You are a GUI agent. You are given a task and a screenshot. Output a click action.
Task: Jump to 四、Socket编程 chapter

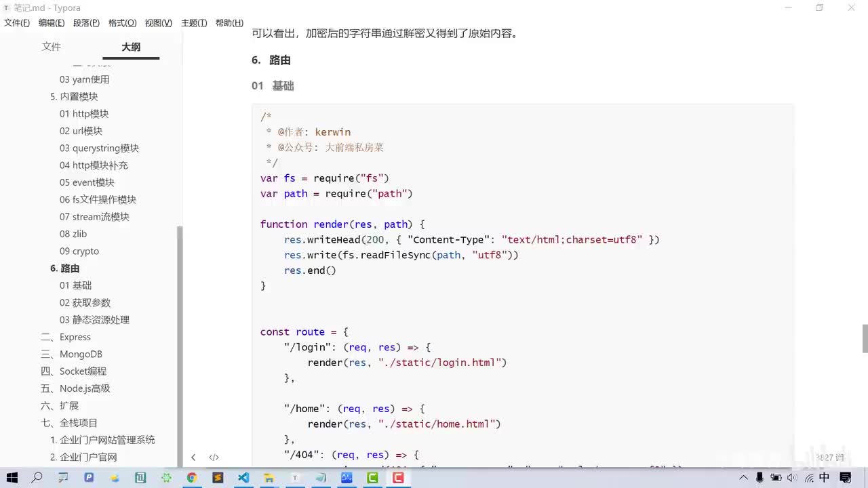[73, 371]
